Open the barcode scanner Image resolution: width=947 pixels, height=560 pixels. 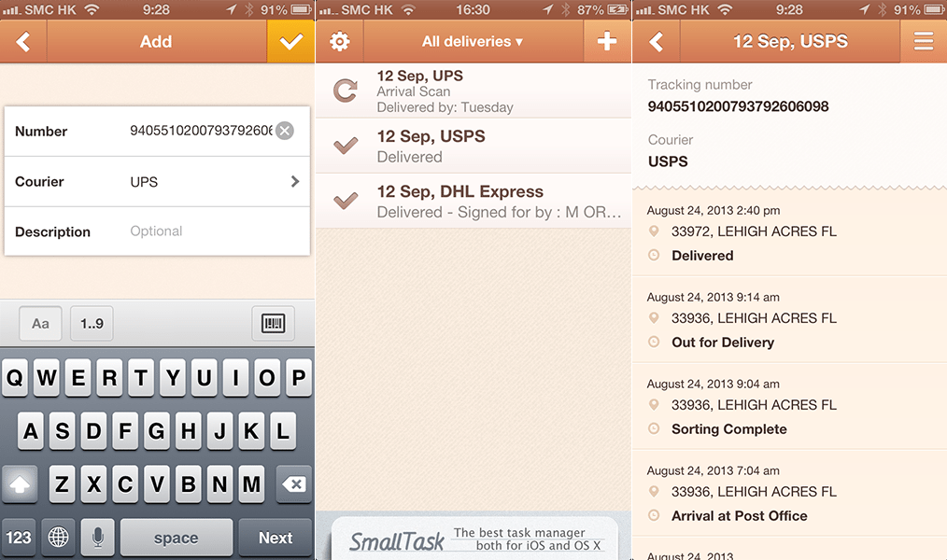click(273, 324)
